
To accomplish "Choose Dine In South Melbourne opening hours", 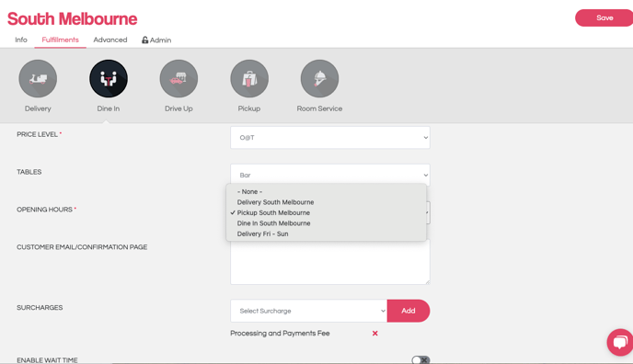I will [327, 223].
